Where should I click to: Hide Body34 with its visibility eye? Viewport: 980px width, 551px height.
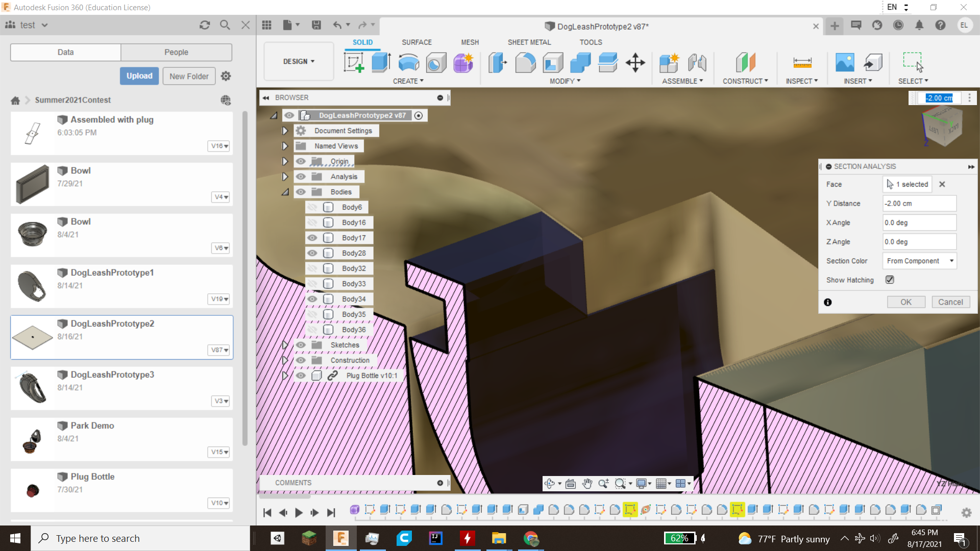pyautogui.click(x=312, y=299)
